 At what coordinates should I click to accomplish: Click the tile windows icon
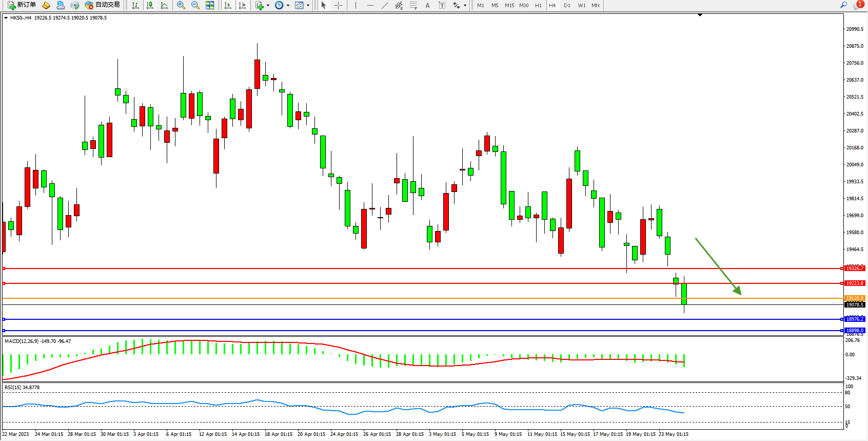pos(210,5)
